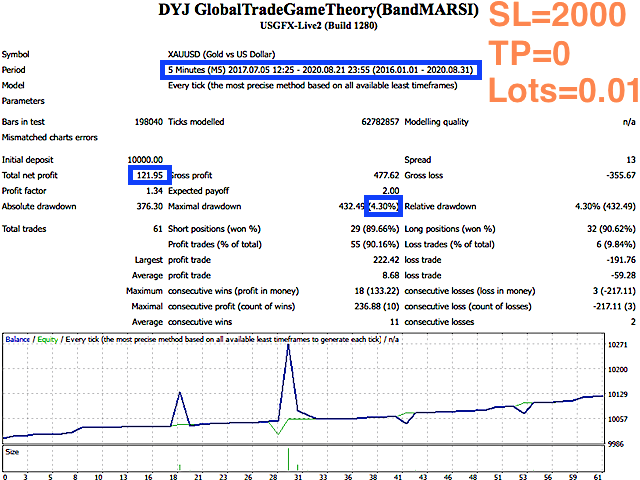
Task: Click the Maximal consecutive profit value 236.88 (10)
Action: coord(377,306)
